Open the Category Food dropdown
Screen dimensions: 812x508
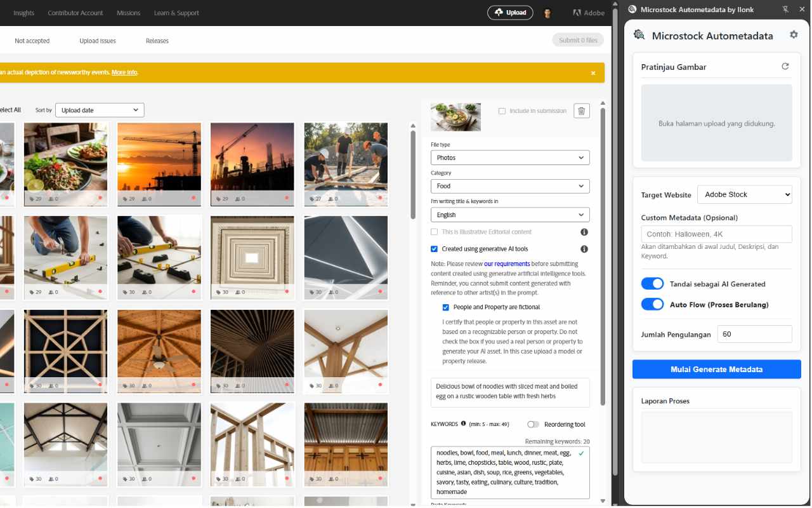[x=510, y=186]
